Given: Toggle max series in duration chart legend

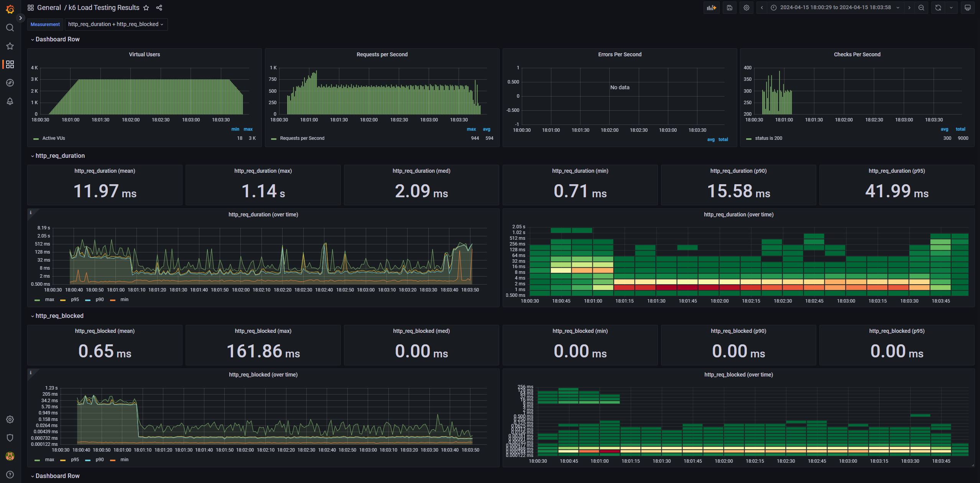Looking at the screenshot, I should pyautogui.click(x=49, y=300).
